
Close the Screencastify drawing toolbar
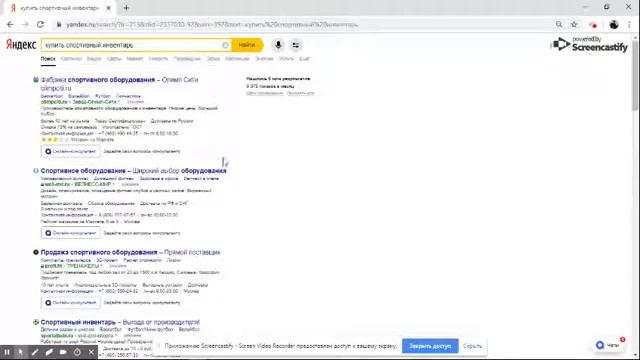(91, 352)
